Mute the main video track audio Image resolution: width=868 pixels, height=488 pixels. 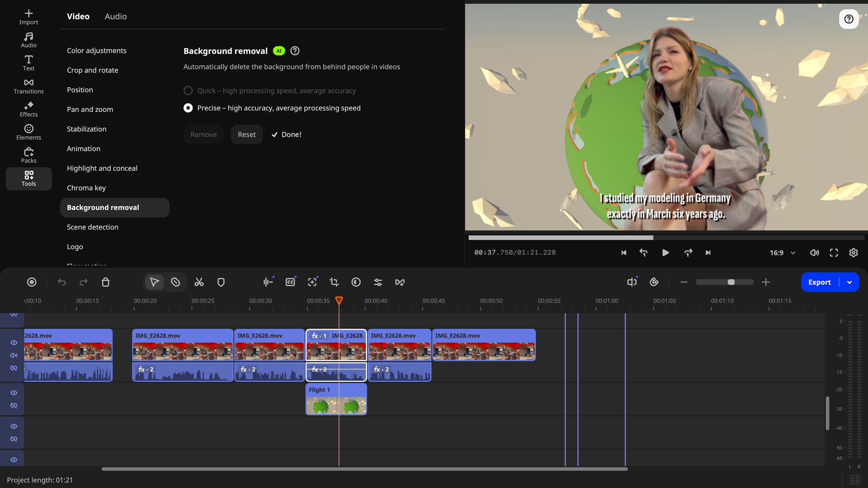pos(14,355)
